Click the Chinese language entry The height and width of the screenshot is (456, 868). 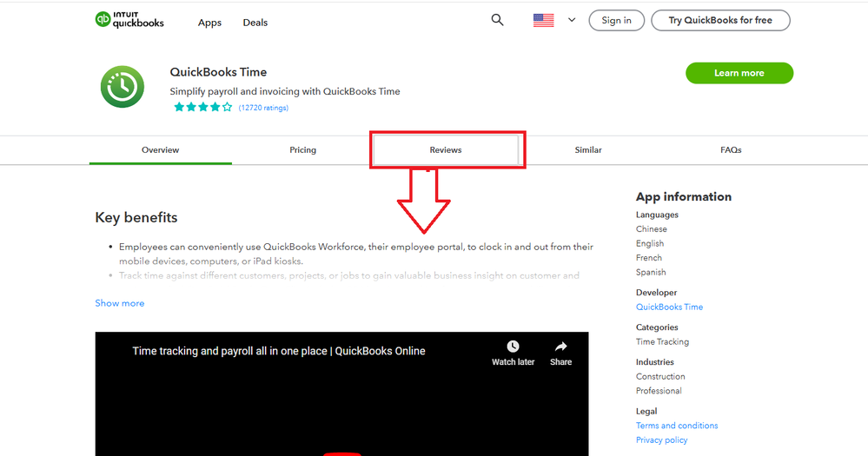click(651, 229)
